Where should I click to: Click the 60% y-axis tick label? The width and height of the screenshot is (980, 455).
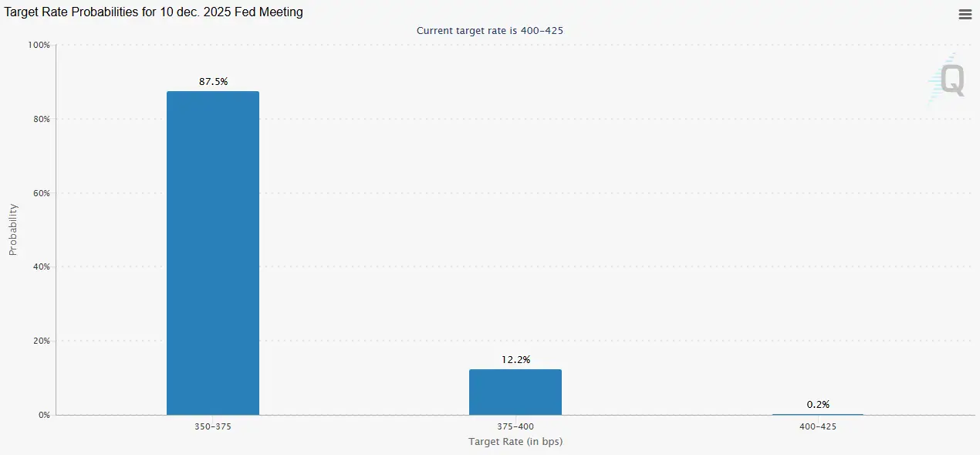tap(41, 193)
